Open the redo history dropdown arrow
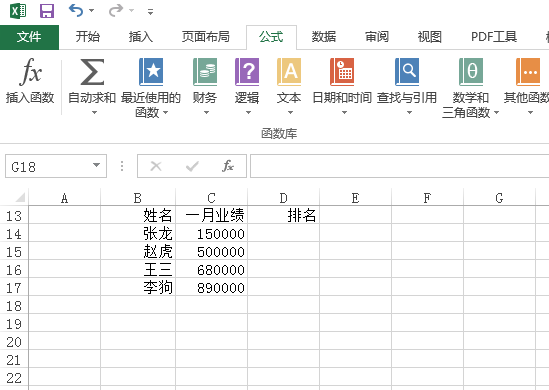Image resolution: width=549 pixels, height=390 pixels. [x=132, y=11]
